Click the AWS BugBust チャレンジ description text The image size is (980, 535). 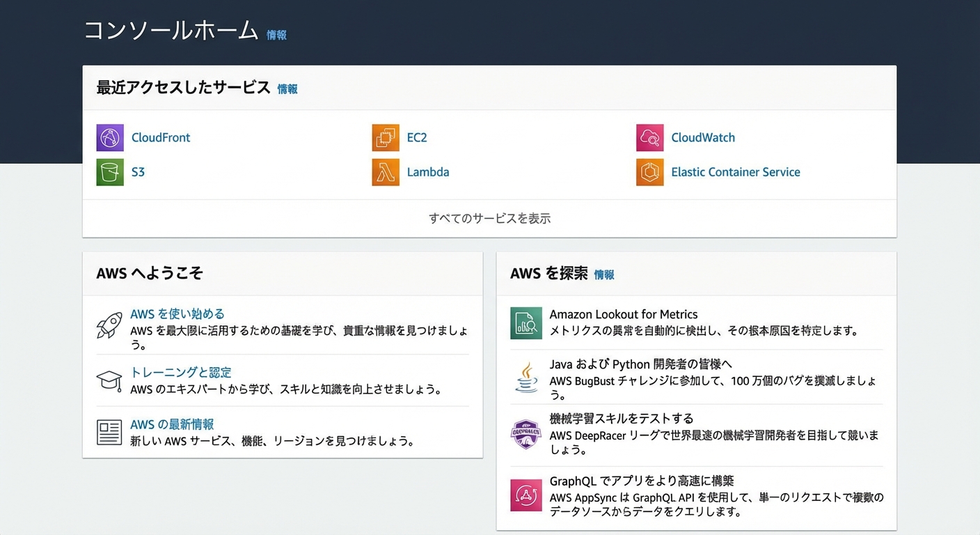713,388
